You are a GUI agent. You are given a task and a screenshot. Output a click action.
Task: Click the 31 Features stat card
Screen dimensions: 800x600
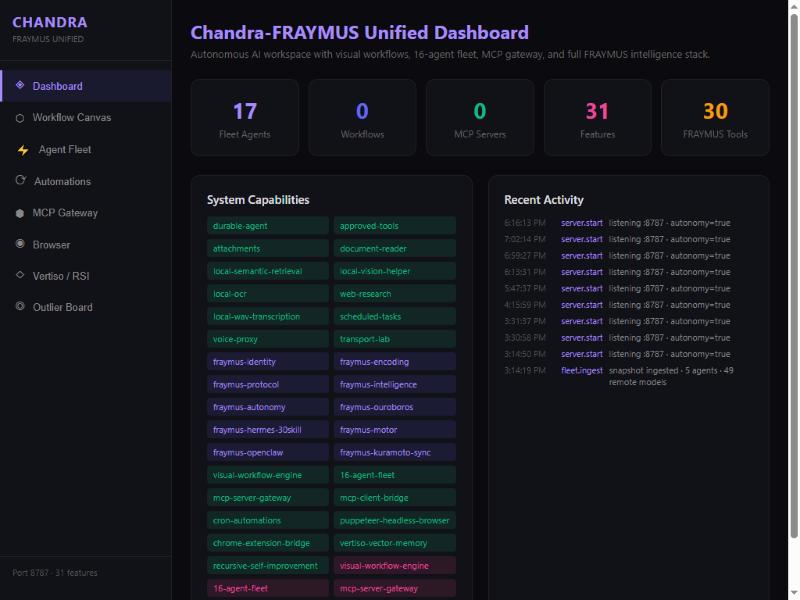(597, 118)
